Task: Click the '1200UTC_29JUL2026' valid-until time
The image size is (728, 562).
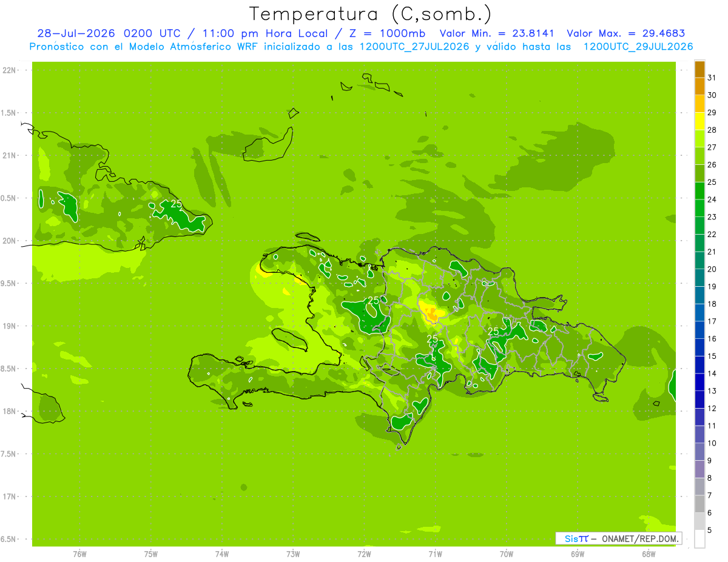Action: tap(638, 47)
